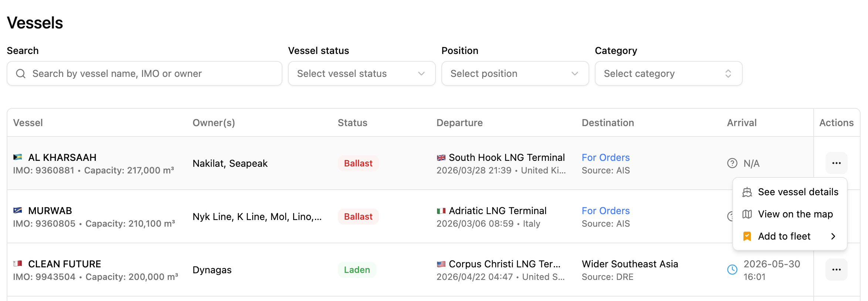
Task: Click the map icon in the actions menu
Action: (x=747, y=214)
